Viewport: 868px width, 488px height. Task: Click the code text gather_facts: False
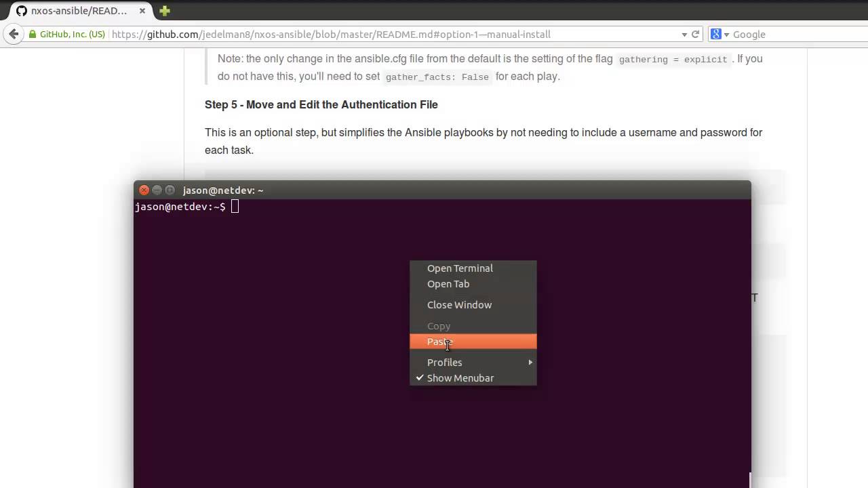(x=437, y=77)
